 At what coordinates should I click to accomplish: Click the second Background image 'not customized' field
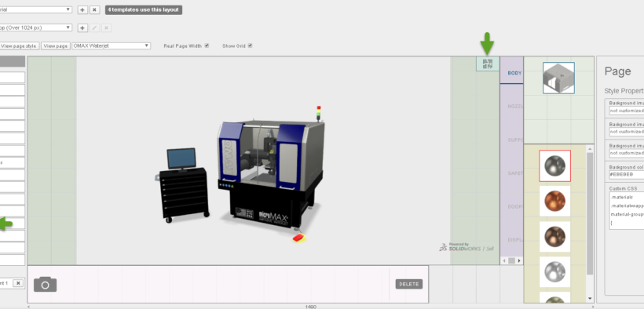point(627,132)
